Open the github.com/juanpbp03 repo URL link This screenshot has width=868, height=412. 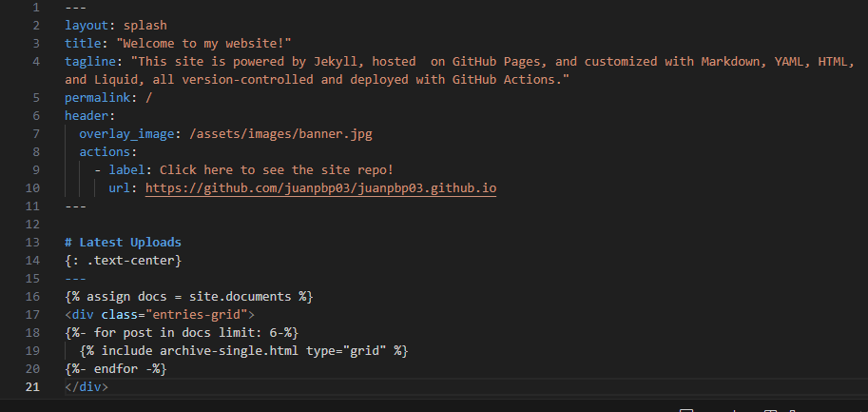point(320,187)
